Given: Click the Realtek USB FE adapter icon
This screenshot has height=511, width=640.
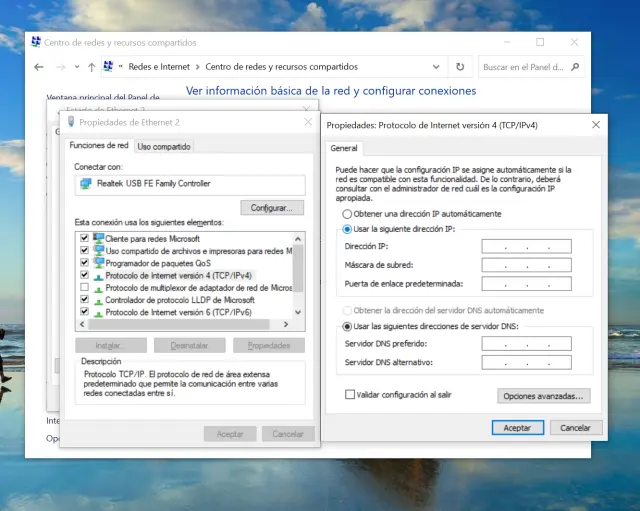Looking at the screenshot, I should [86, 184].
